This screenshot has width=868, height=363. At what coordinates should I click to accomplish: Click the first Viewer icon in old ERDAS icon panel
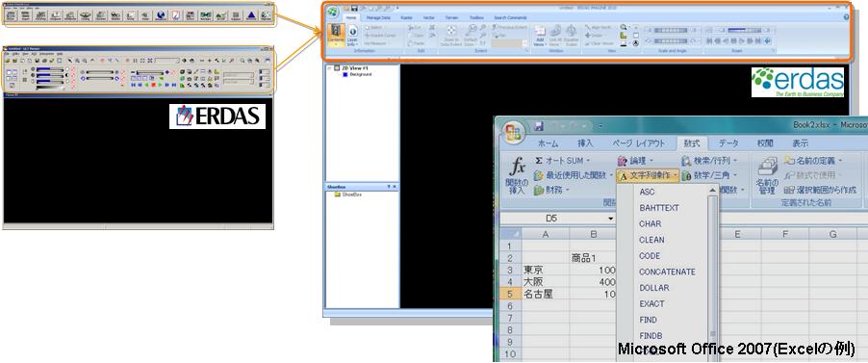(x=11, y=15)
